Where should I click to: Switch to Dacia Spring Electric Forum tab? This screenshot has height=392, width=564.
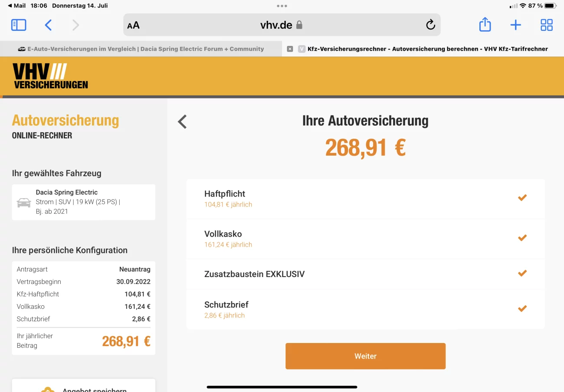coord(141,49)
